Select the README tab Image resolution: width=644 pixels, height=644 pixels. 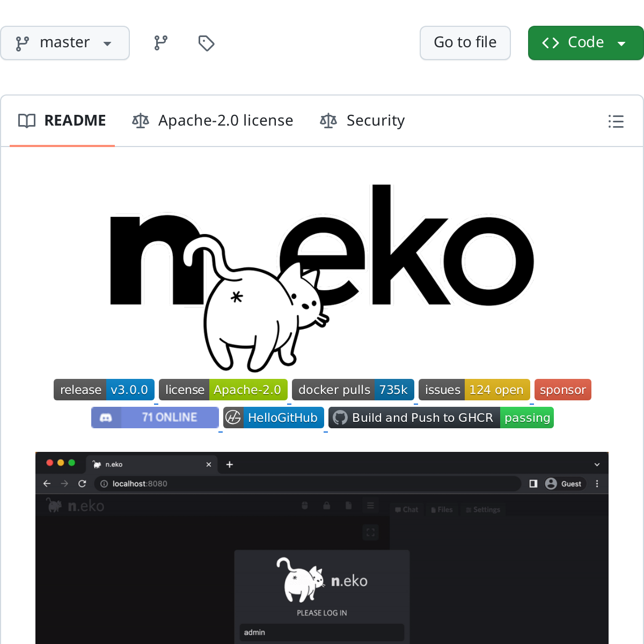(x=62, y=121)
